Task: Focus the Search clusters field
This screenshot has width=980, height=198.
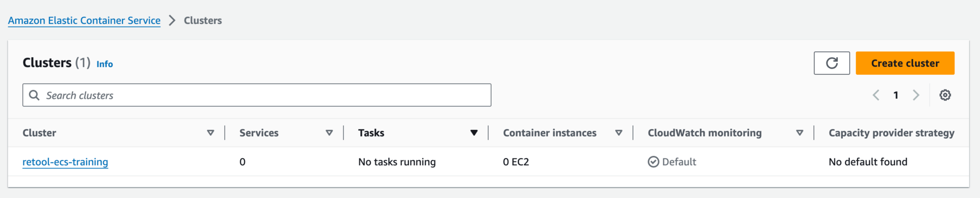Action: 257,95
